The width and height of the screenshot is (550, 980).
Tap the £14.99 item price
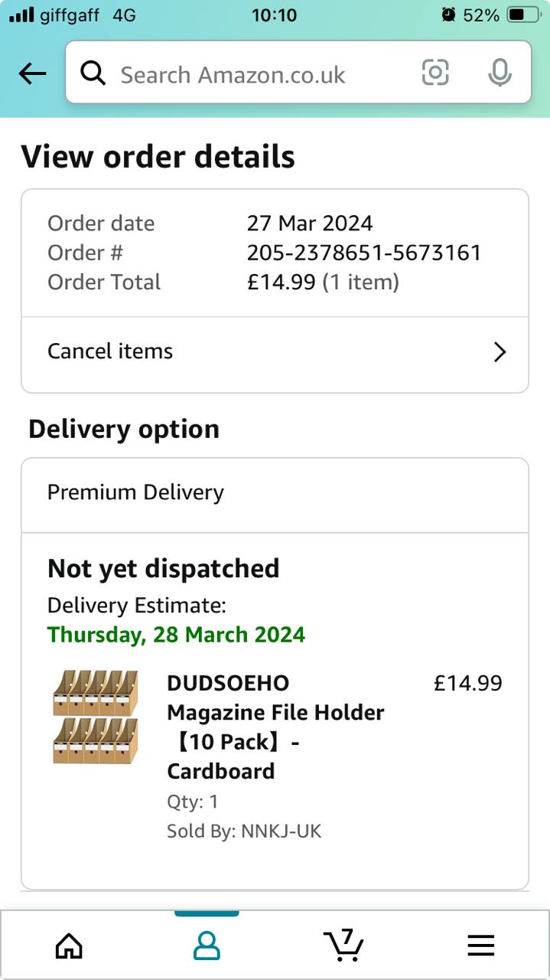467,683
